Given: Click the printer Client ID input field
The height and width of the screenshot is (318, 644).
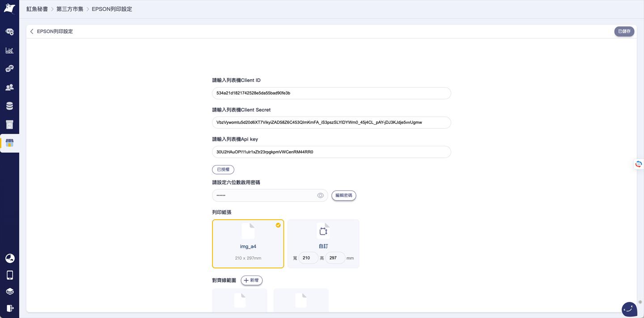Looking at the screenshot, I should click(331, 93).
